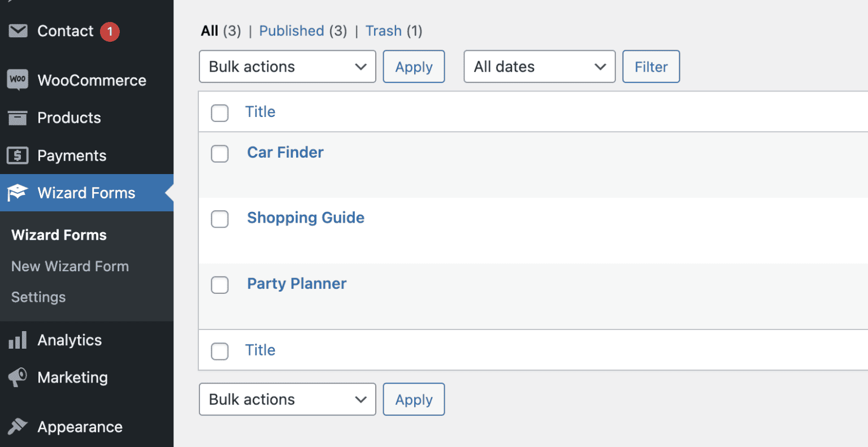Open the All dates filter dropdown

[x=539, y=66]
